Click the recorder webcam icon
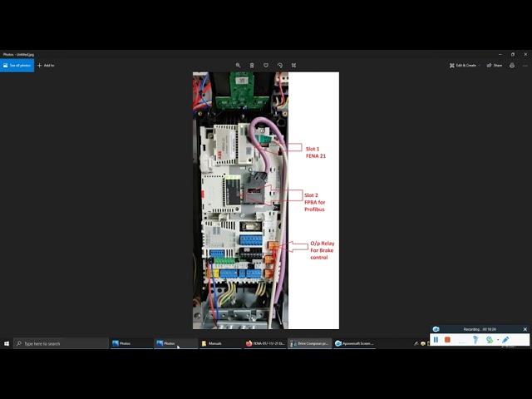 [x=490, y=340]
